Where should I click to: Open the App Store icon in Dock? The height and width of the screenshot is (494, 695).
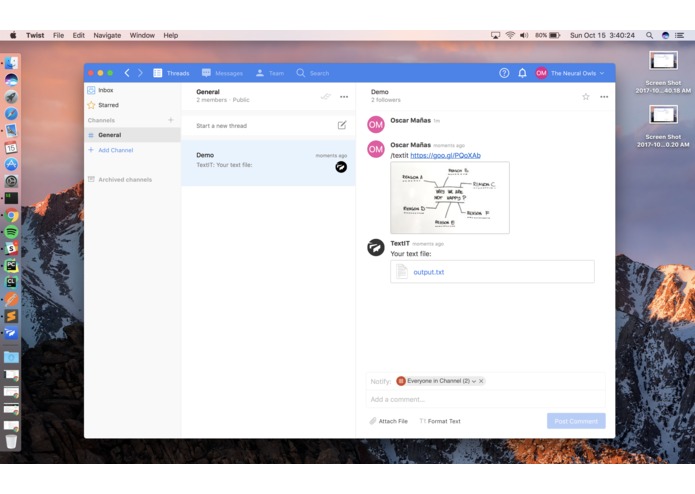[x=12, y=164]
